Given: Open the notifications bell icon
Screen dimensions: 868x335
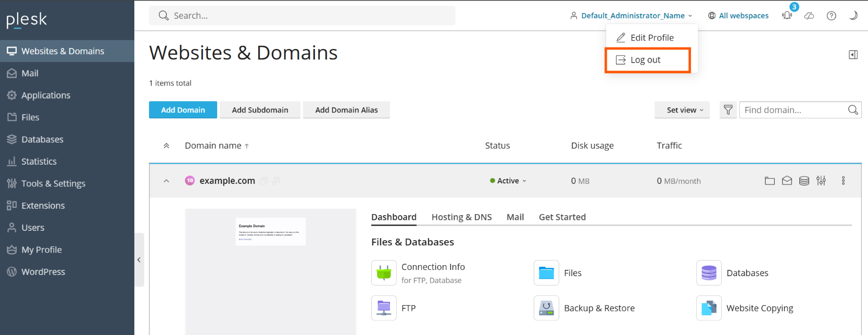Looking at the screenshot, I should coord(787,16).
